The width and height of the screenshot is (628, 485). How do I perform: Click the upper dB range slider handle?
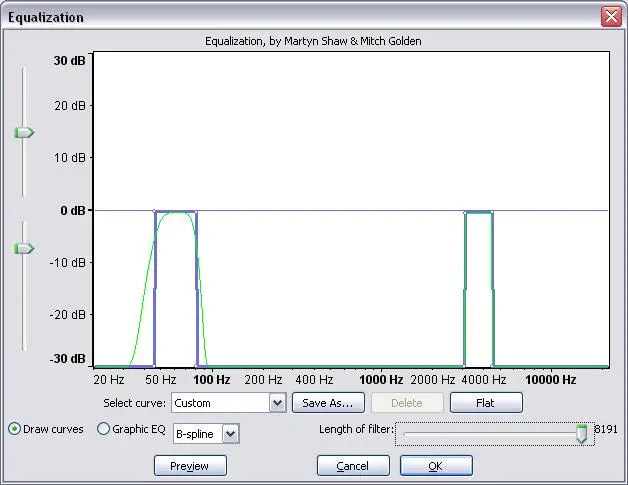tap(24, 133)
